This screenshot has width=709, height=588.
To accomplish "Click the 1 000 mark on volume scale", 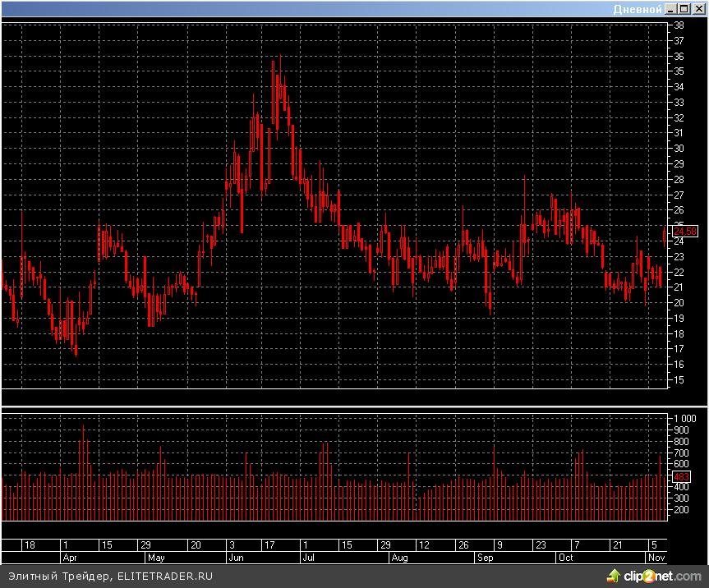I will 685,418.
